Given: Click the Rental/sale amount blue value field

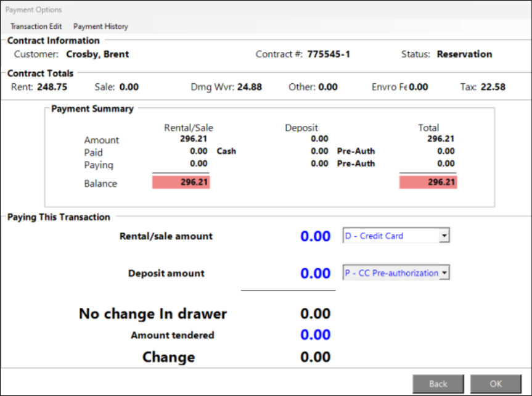Looking at the screenshot, I should click(315, 236).
